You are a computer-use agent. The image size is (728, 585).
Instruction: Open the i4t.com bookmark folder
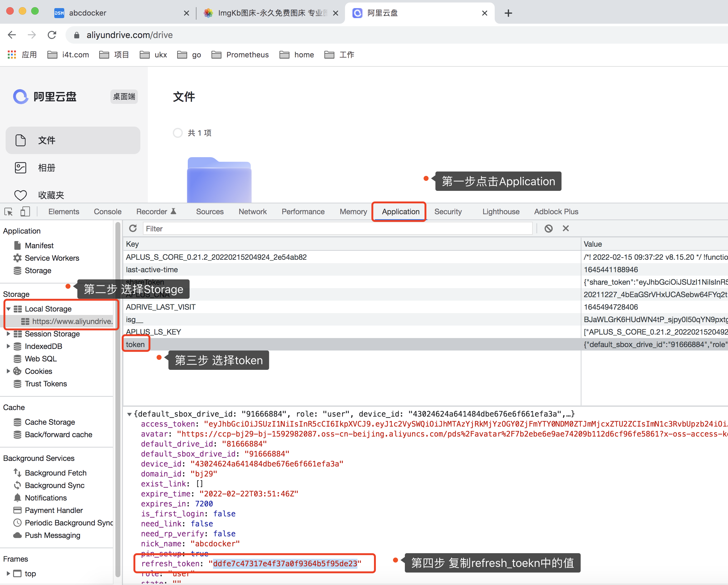click(x=68, y=55)
